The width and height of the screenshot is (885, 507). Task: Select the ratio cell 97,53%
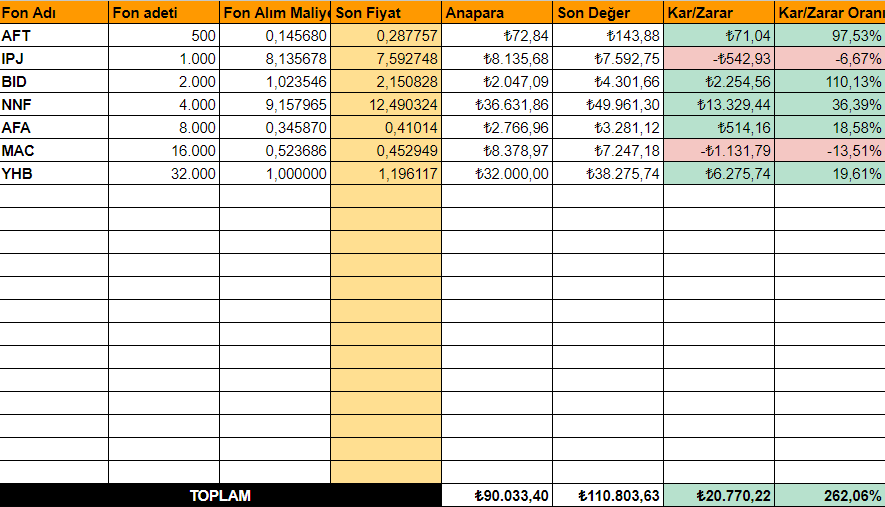(830, 36)
